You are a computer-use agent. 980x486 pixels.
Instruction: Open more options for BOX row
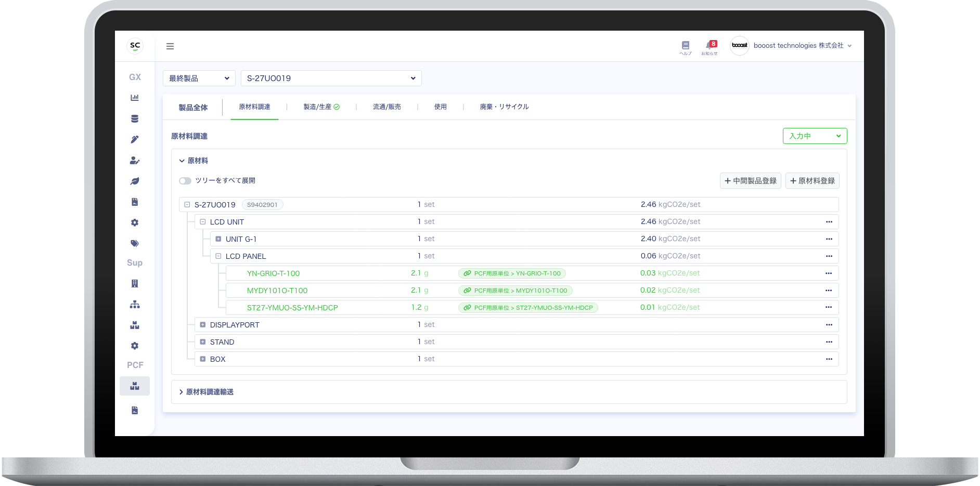[829, 359]
